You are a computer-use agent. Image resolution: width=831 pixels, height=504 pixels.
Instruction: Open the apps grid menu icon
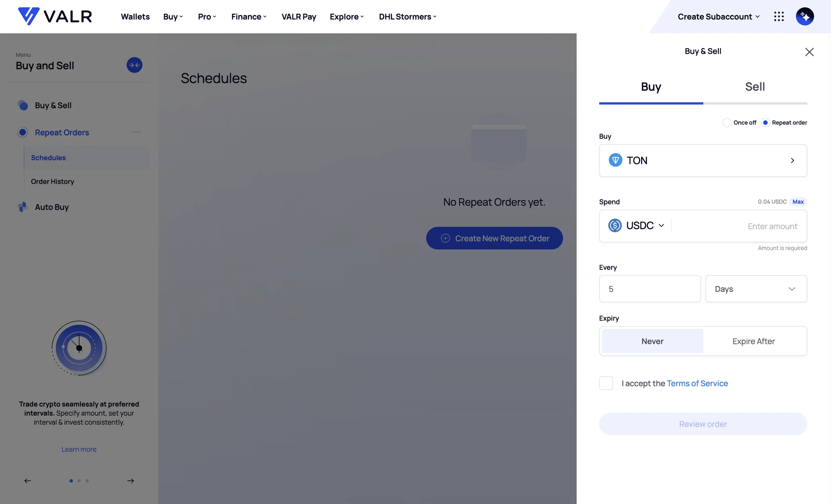click(779, 17)
